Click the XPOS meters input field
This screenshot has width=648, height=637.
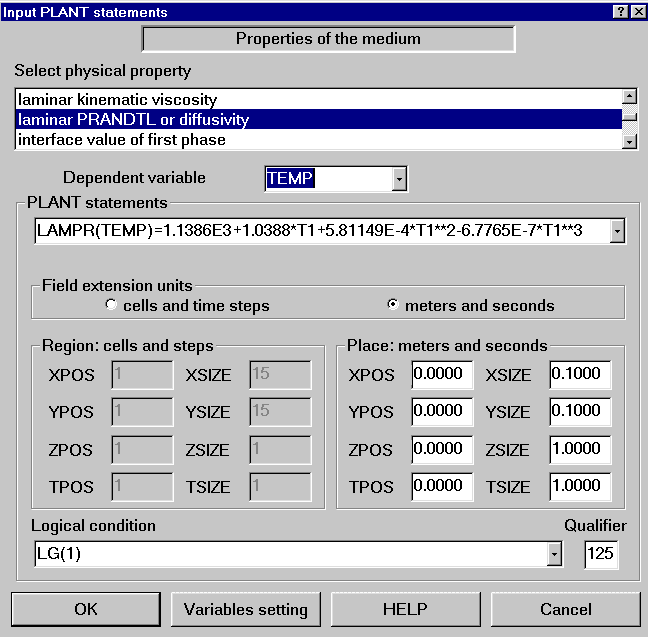pyautogui.click(x=443, y=375)
